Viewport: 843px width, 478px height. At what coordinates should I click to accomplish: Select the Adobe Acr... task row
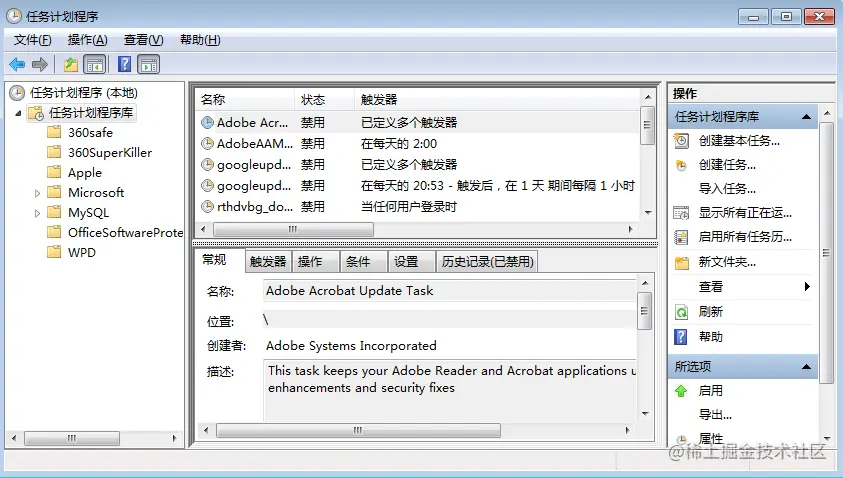point(417,123)
